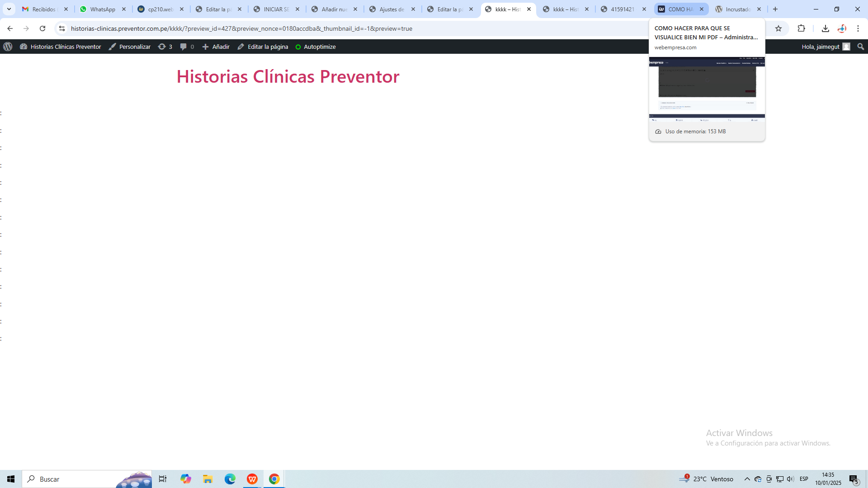
Task: View site information icon in address bar
Action: [62, 28]
